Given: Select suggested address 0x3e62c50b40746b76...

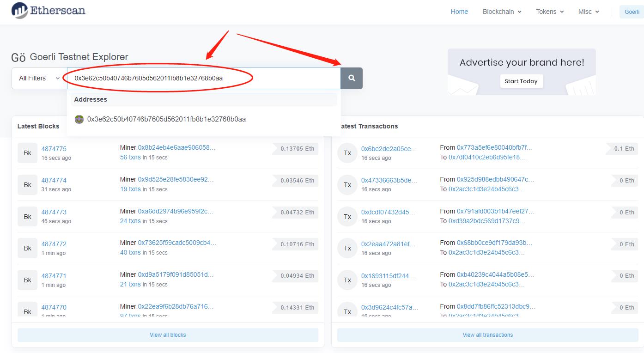Looking at the screenshot, I should [166, 119].
